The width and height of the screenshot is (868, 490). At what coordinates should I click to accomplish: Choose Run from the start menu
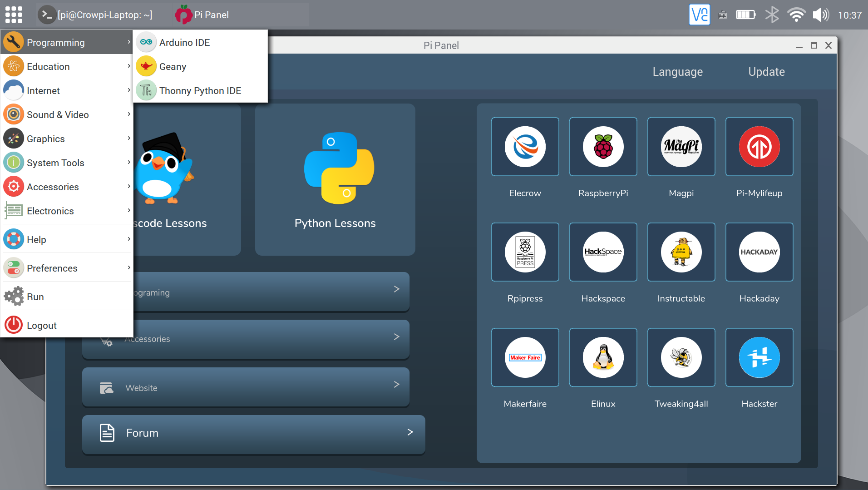coord(67,297)
